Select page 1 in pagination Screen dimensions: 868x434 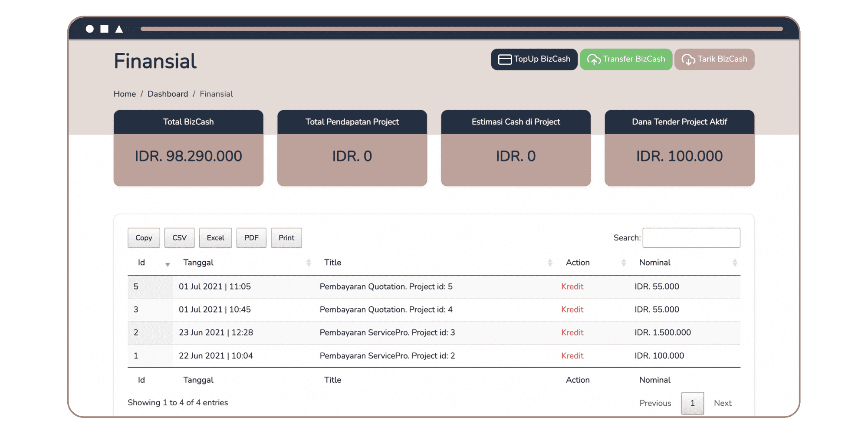[x=692, y=403]
